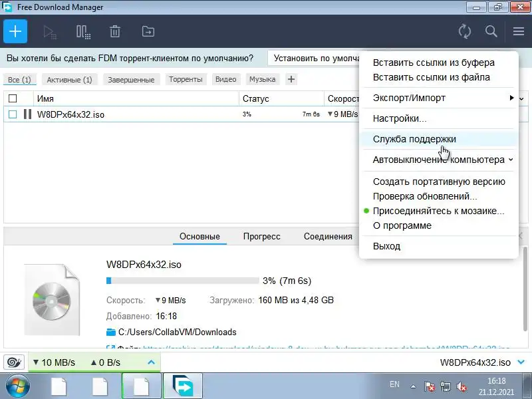Show hidden tray icons arrow

point(413,386)
